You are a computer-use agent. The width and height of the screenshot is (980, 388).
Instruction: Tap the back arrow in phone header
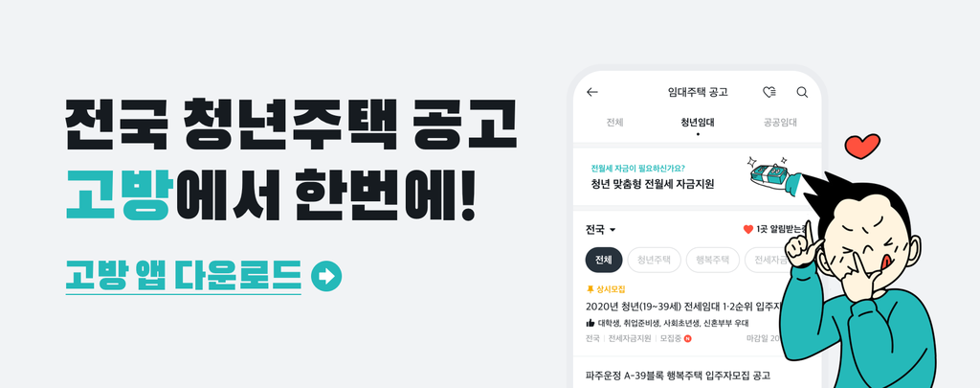coord(591,92)
